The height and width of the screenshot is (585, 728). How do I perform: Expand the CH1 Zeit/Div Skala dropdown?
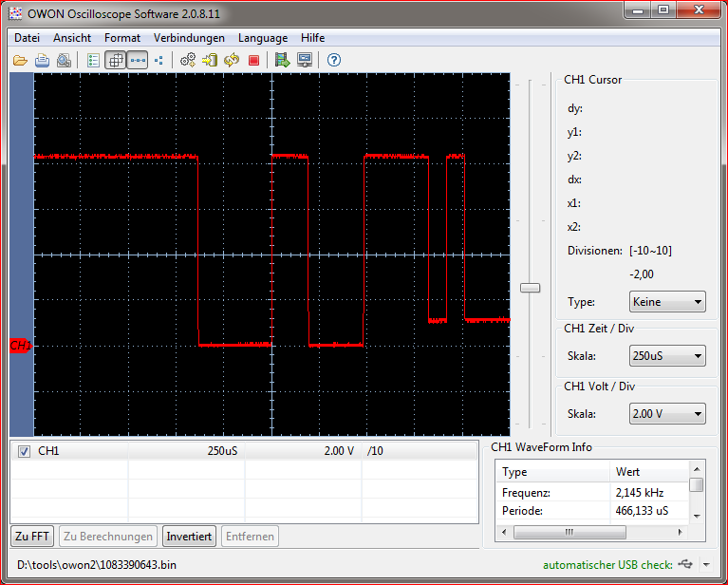coord(667,356)
